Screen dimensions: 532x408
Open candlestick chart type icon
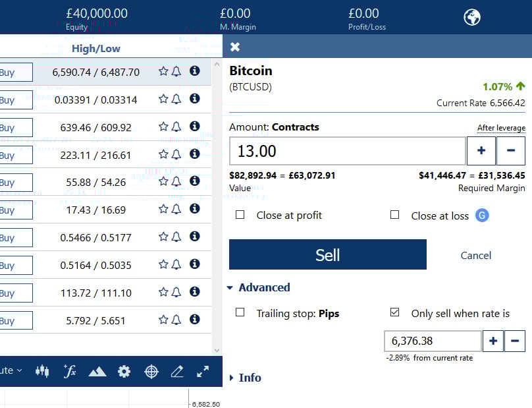pos(42,371)
